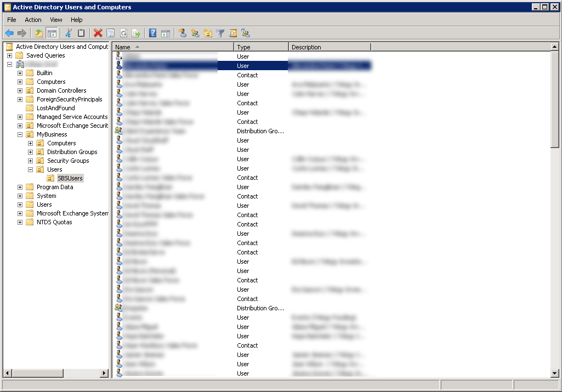Screen dimensions: 562x392
Task: Open the File menu
Action: (12, 20)
